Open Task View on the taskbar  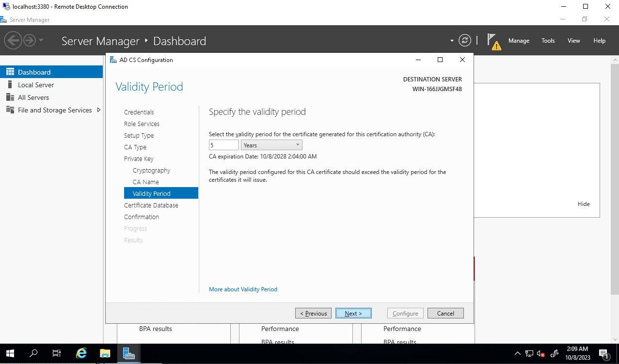pyautogui.click(x=57, y=353)
